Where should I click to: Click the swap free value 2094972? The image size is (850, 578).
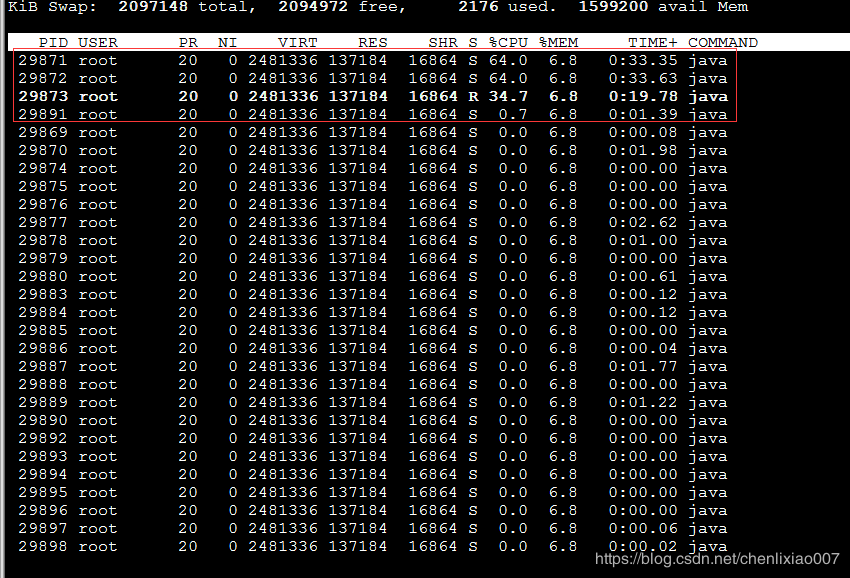pyautogui.click(x=313, y=7)
